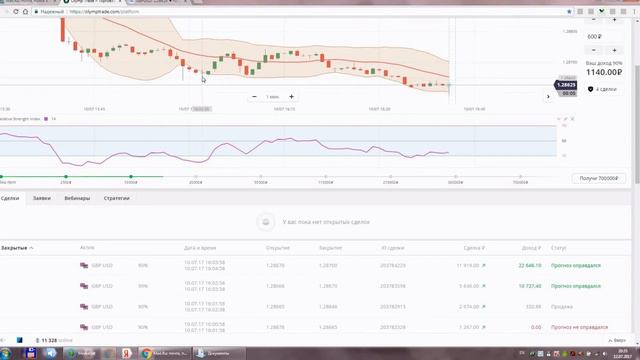Open the Сделки tab
Viewport: 640px width, 360px height.
coord(10,198)
